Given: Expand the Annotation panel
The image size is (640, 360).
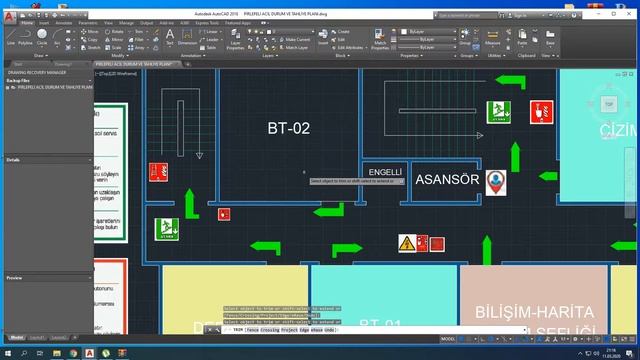Looking at the screenshot, I should pyautogui.click(x=193, y=56).
